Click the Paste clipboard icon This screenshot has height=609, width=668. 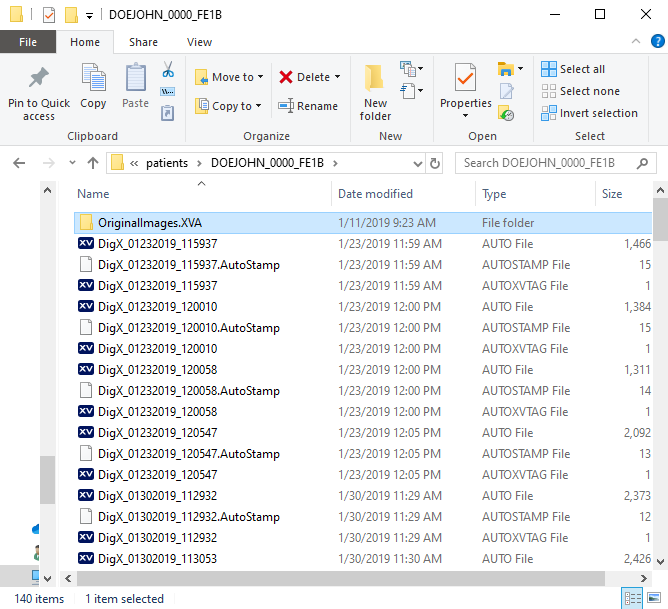click(x=135, y=77)
